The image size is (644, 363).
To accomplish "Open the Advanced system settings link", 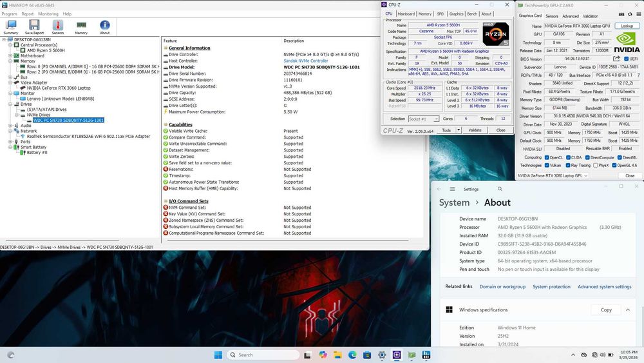I will [x=604, y=286].
